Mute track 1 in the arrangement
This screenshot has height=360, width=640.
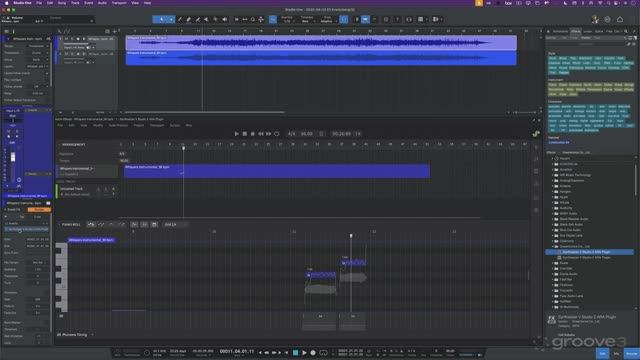(x=66, y=39)
